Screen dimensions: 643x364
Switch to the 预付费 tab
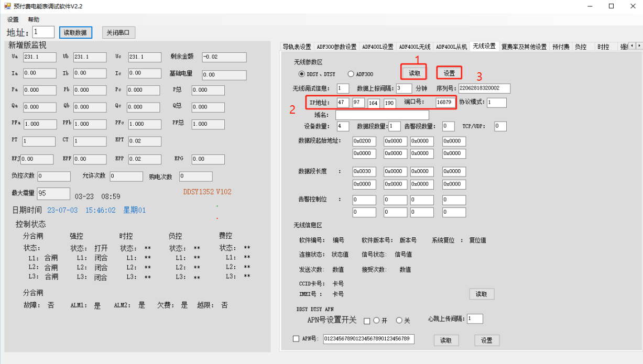click(x=561, y=47)
